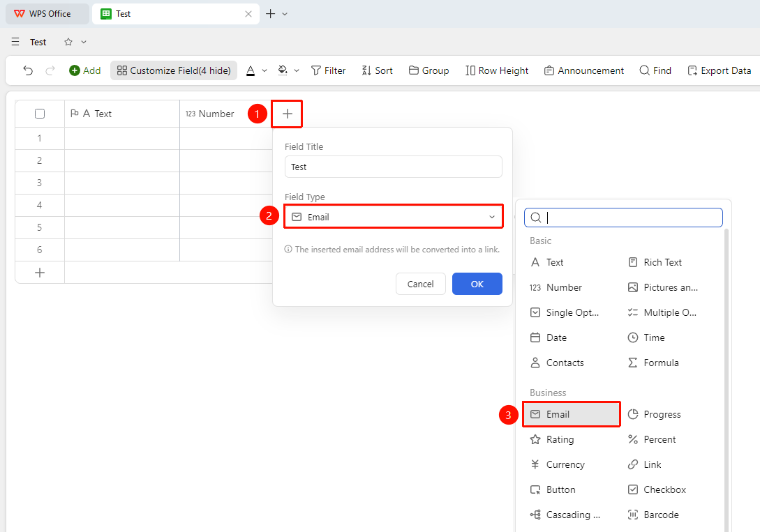This screenshot has width=760, height=532.
Task: Click the field type search box
Action: point(623,218)
